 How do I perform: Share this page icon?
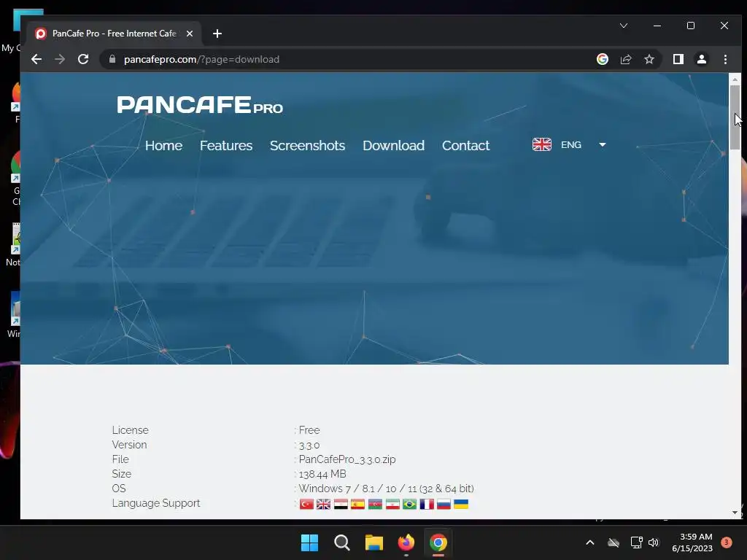pos(625,59)
